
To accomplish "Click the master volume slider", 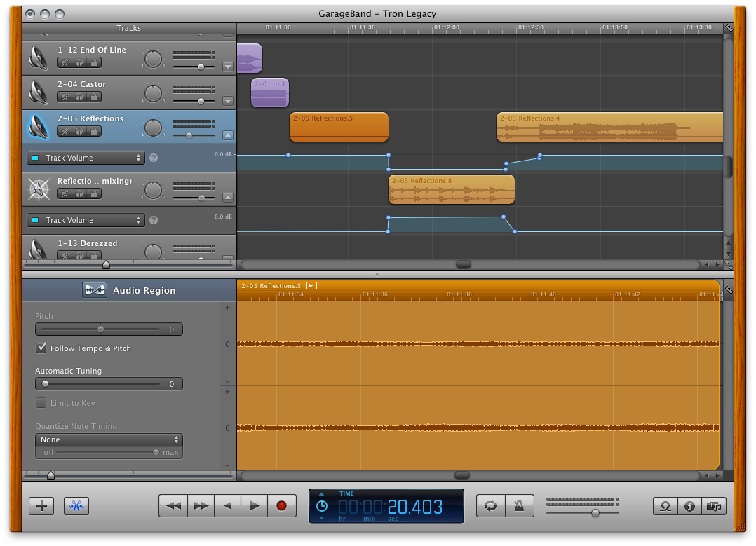I will tap(582, 513).
